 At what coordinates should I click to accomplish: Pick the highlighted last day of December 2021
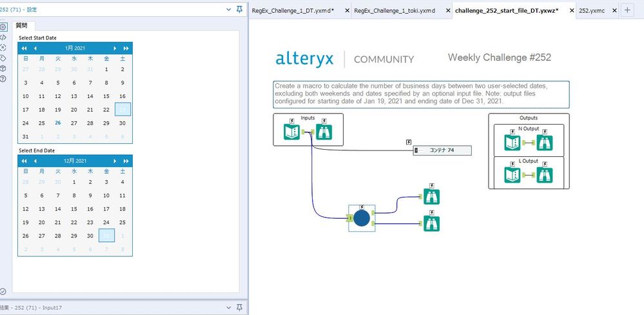pyautogui.click(x=106, y=236)
